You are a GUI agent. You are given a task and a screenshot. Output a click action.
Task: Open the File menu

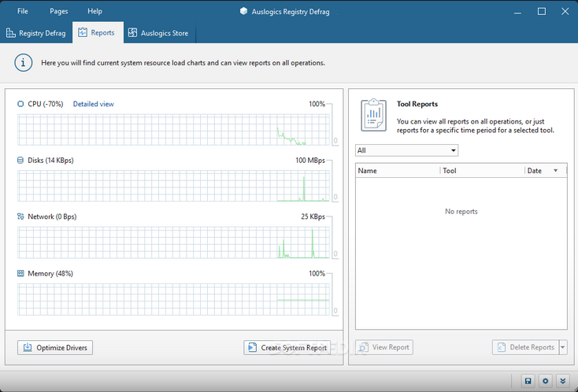pyautogui.click(x=23, y=12)
